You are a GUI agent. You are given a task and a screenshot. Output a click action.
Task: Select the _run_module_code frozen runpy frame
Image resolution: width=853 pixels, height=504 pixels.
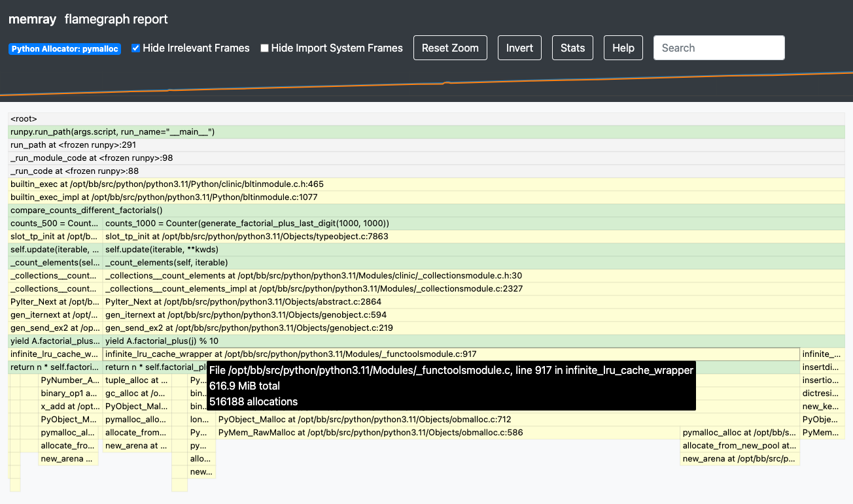point(426,158)
